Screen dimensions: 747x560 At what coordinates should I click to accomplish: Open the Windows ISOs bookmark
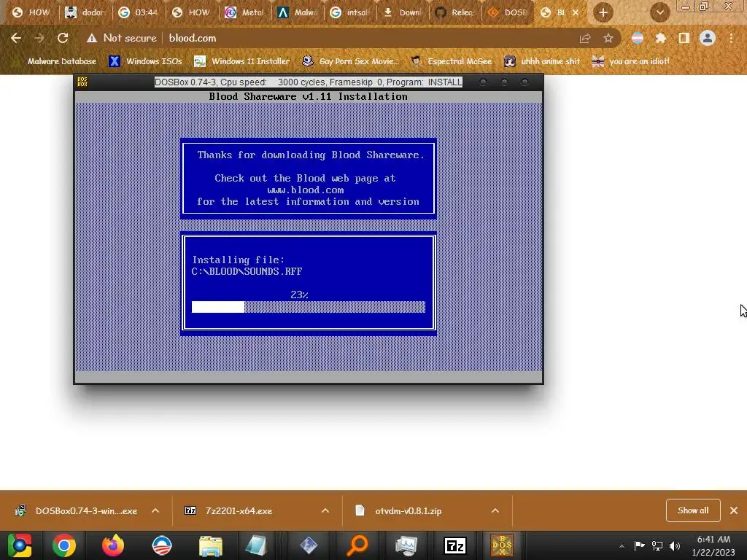pyautogui.click(x=145, y=61)
